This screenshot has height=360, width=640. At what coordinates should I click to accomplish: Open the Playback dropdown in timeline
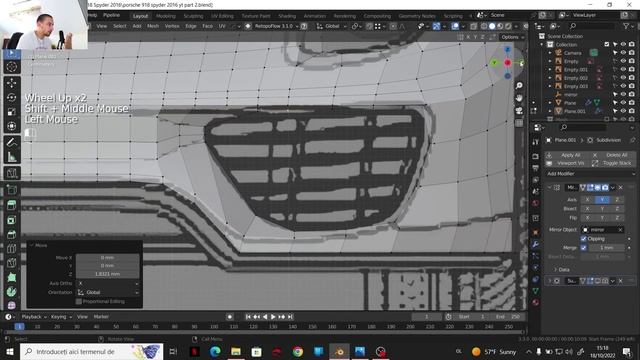coord(34,317)
